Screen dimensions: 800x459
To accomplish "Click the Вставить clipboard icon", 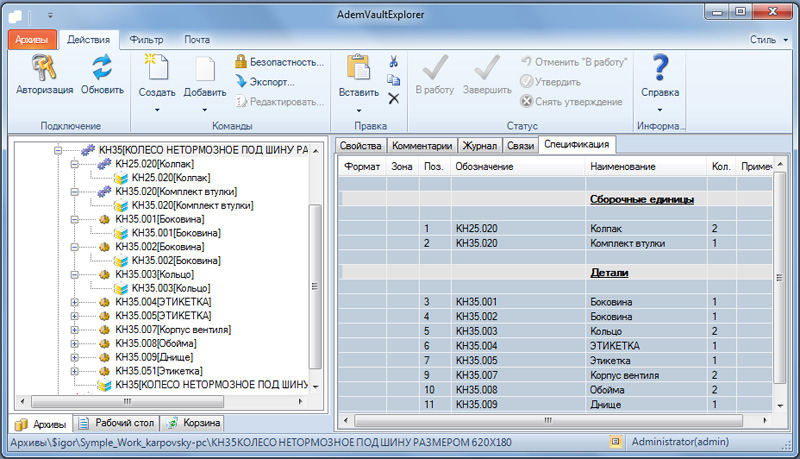I will point(358,68).
